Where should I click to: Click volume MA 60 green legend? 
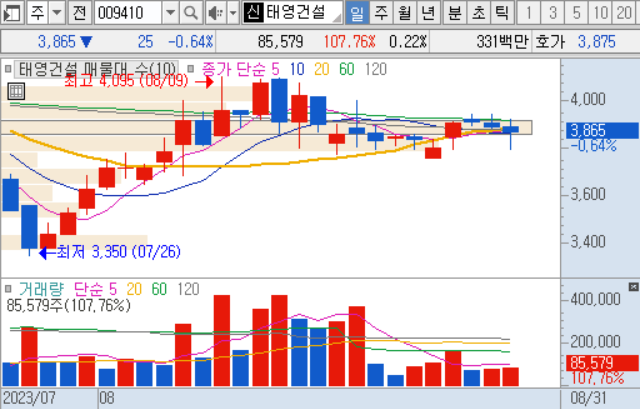pos(159,289)
